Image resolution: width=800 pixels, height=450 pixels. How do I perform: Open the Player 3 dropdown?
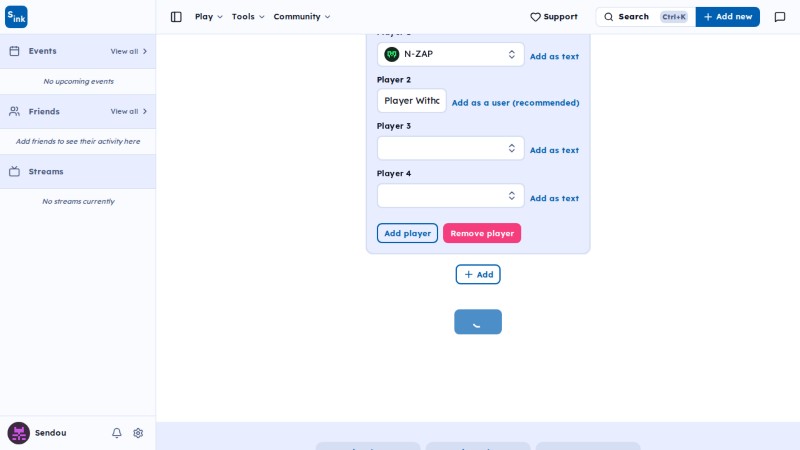(451, 148)
